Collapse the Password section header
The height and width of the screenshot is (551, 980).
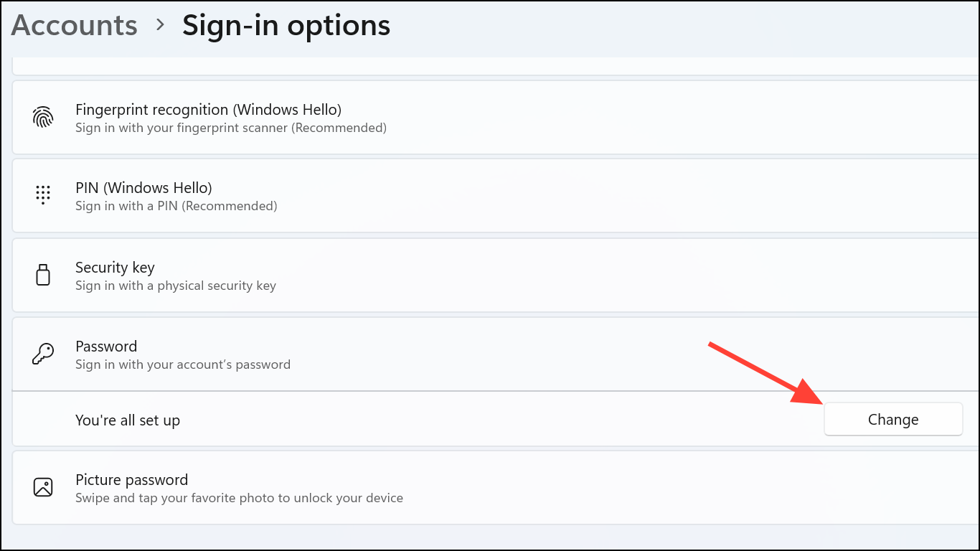[x=496, y=354]
